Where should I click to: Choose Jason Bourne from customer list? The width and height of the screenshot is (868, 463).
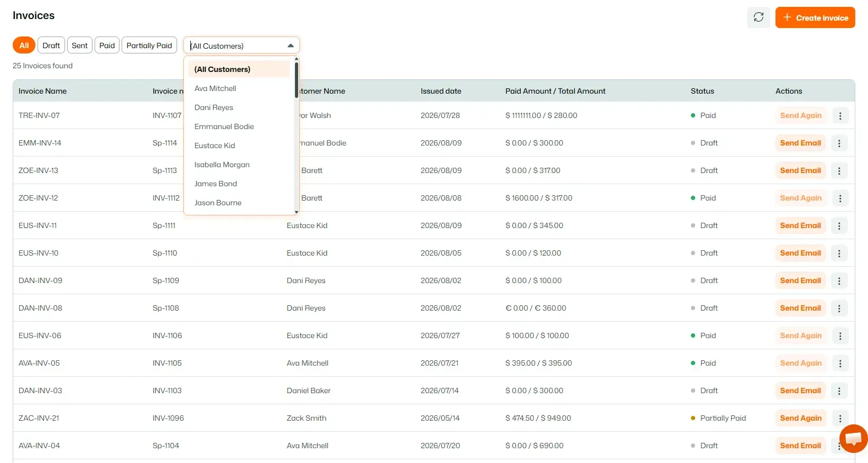(x=239, y=203)
